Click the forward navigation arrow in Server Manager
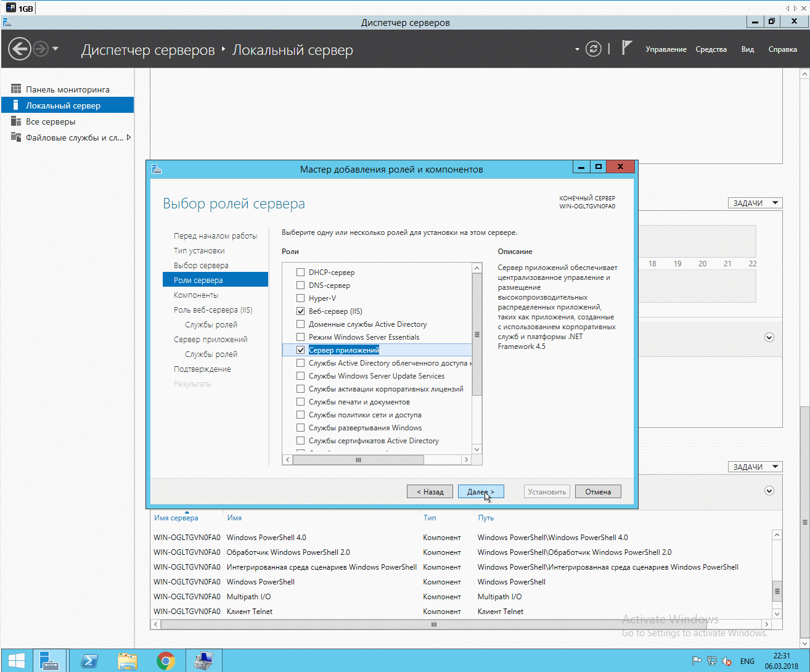 pyautogui.click(x=41, y=49)
